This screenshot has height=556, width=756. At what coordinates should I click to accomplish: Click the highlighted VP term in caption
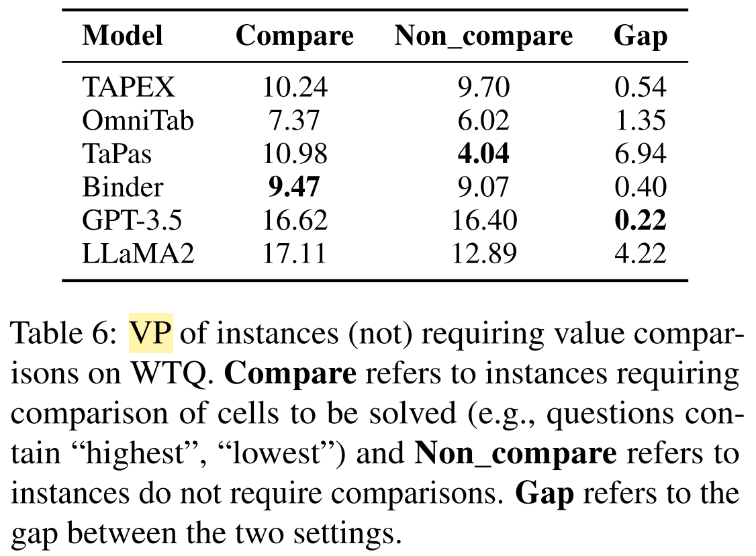150,334
